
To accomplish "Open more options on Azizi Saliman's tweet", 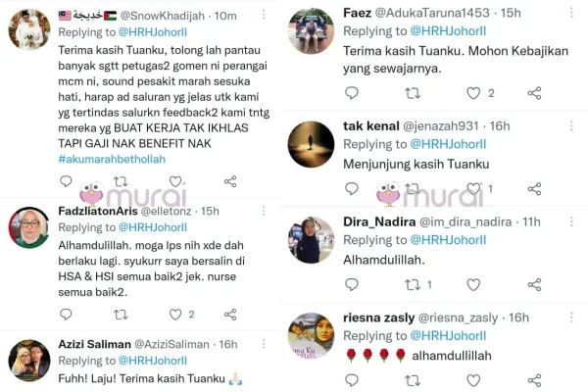I will point(264,344).
